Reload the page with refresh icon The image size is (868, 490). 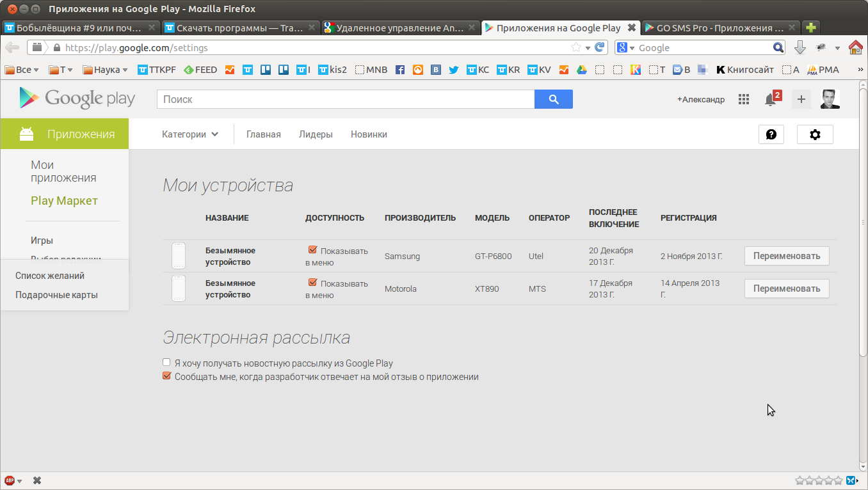[x=600, y=47]
